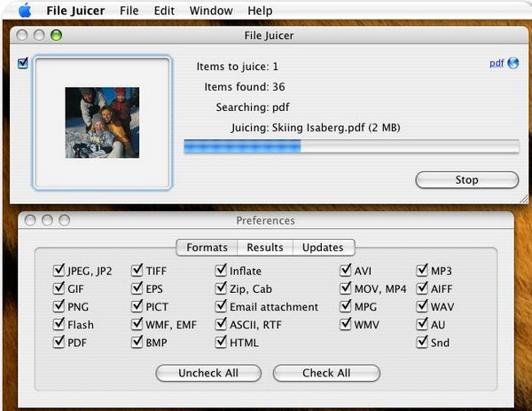Screen dimensions: 532x411
Task: Uncheck the BMP format
Action: point(137,342)
